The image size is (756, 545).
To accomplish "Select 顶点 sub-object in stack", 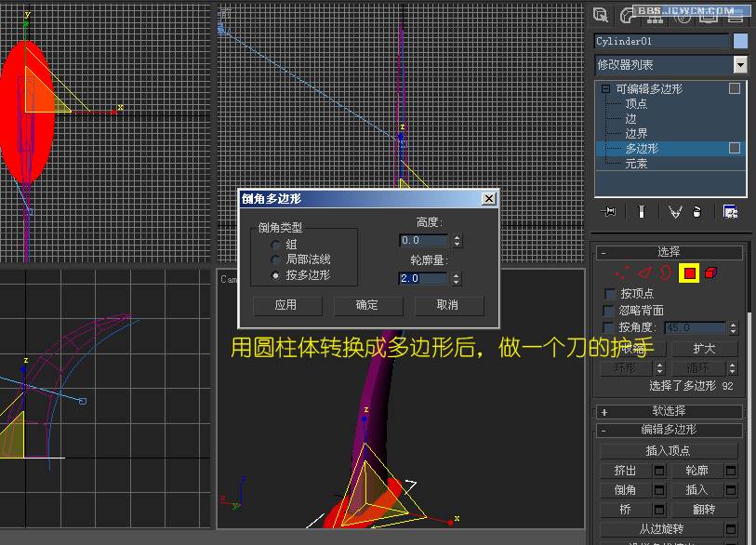I will (636, 103).
